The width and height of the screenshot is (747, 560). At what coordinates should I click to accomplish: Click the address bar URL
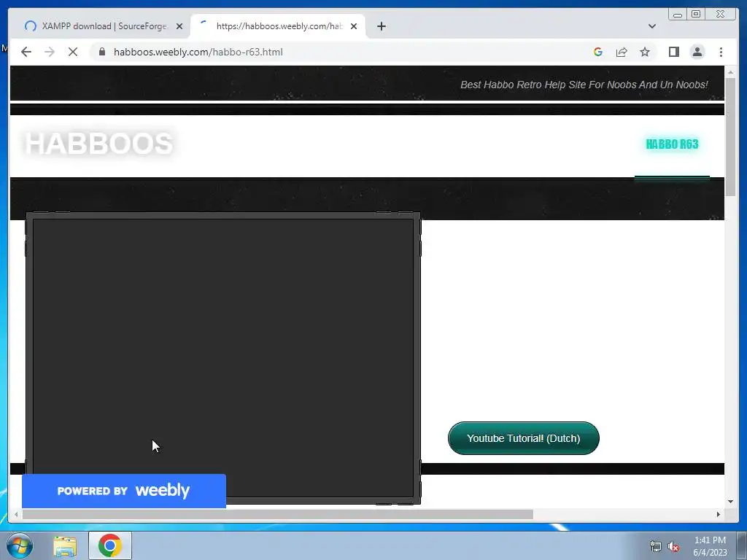pyautogui.click(x=198, y=52)
